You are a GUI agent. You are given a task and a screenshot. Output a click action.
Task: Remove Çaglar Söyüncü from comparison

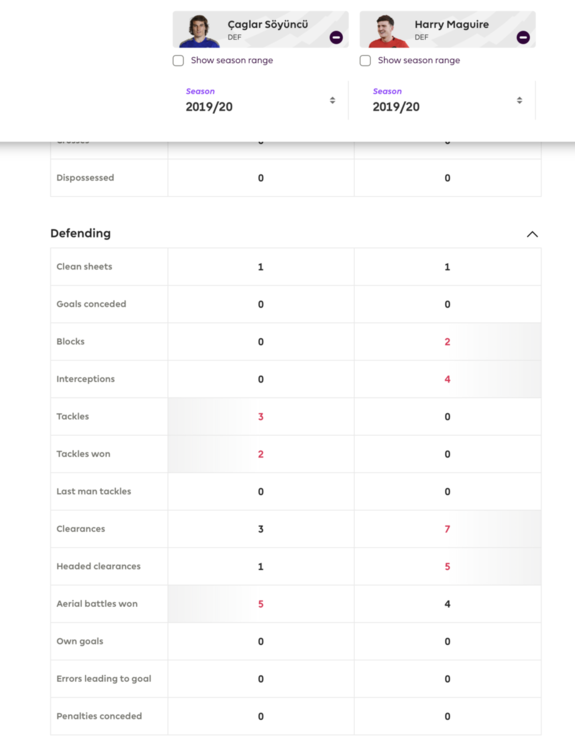tap(336, 37)
